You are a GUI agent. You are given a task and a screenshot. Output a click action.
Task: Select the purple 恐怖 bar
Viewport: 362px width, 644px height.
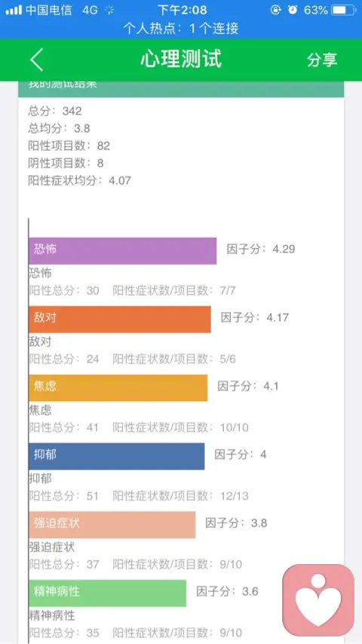tap(122, 250)
